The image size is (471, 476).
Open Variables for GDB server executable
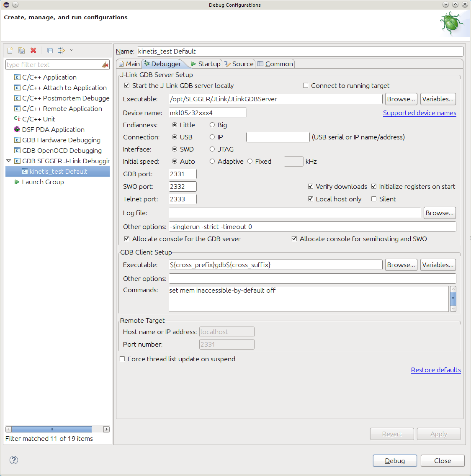[x=438, y=99]
